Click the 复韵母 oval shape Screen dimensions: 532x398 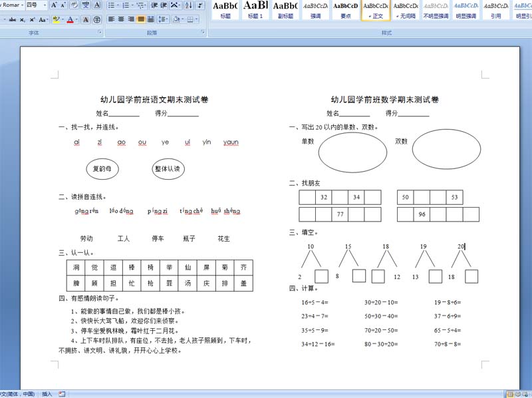coord(102,169)
